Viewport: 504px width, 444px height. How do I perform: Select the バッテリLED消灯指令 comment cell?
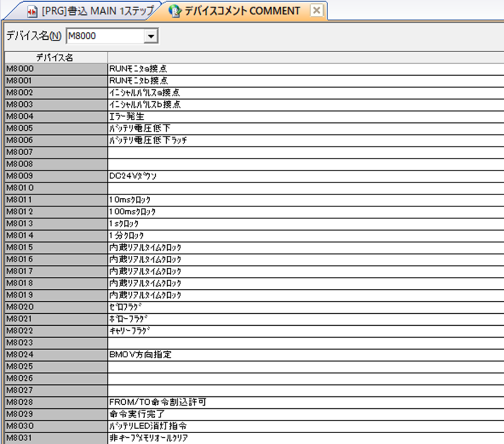305,426
